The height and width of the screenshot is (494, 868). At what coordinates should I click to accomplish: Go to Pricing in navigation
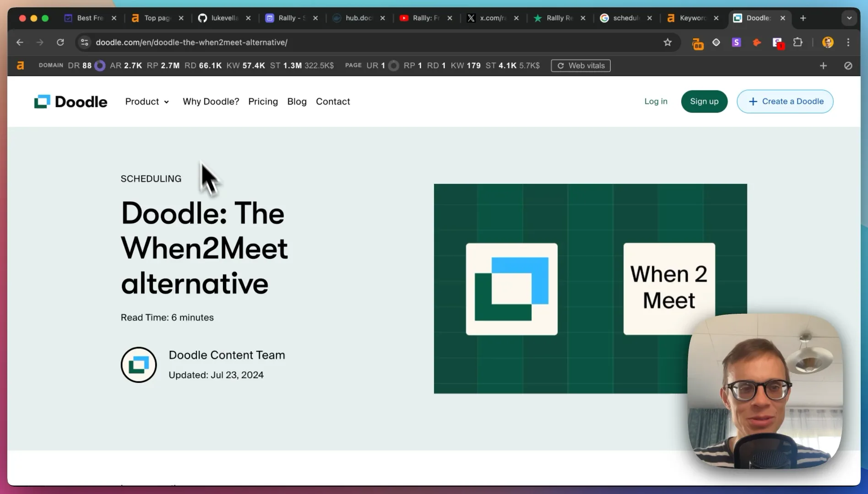263,102
